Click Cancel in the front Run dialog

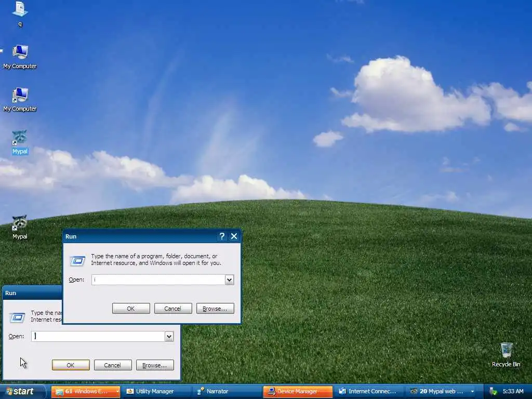(x=173, y=309)
